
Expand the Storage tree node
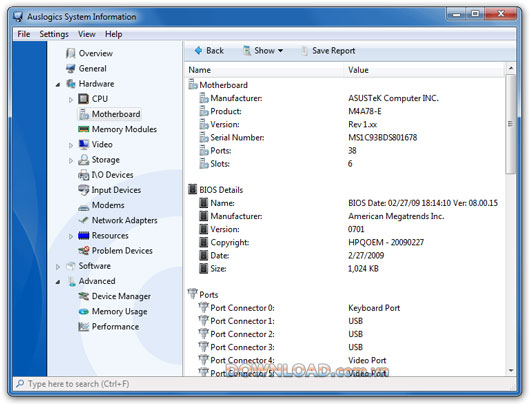[x=71, y=161]
